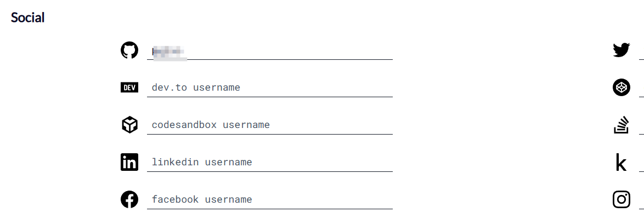This screenshot has height=223, width=644.
Task: Focus the dev.to username field
Action: pos(270,88)
